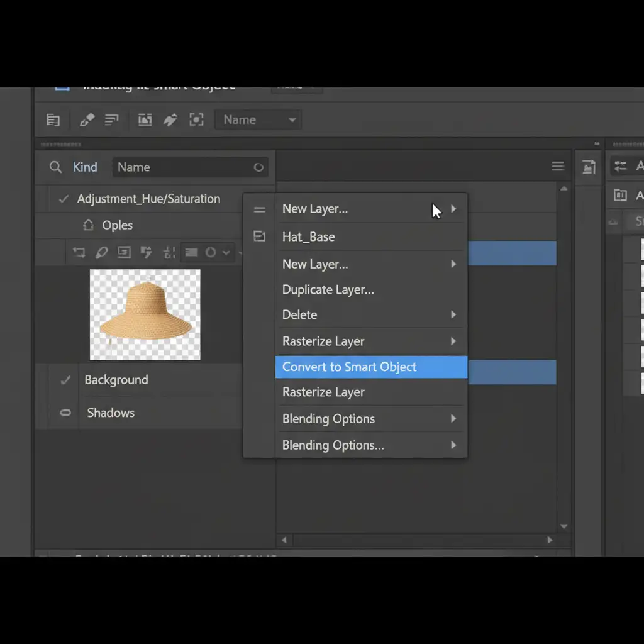This screenshot has width=644, height=644.
Task: Click the eraser icon in the top toolbar
Action: pos(87,119)
